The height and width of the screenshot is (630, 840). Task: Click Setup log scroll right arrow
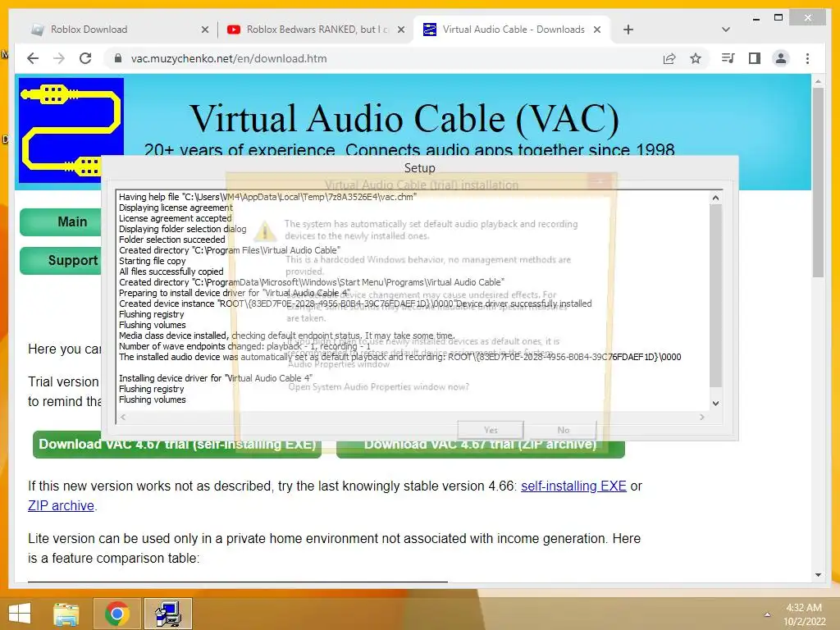pyautogui.click(x=702, y=417)
